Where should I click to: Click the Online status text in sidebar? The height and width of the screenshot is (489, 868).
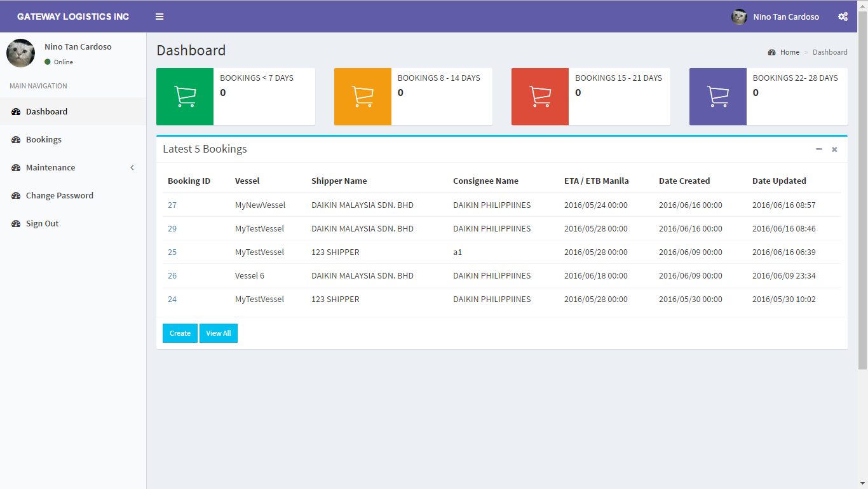(64, 62)
